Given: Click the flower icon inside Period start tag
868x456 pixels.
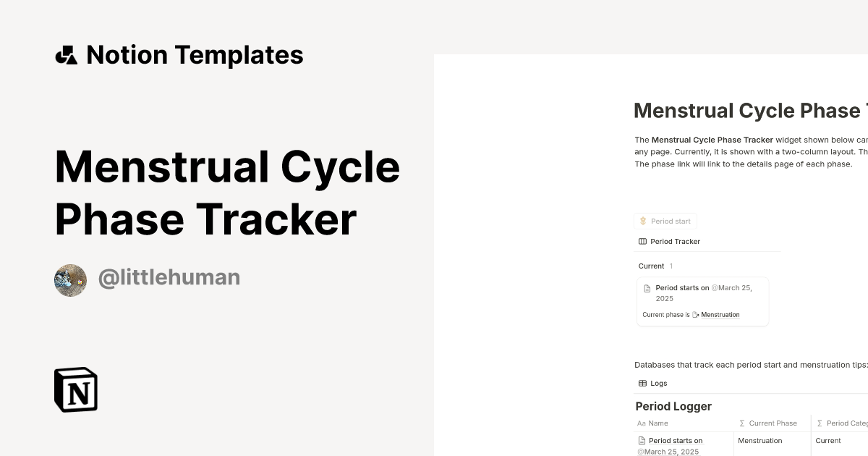Looking at the screenshot, I should click(x=643, y=221).
